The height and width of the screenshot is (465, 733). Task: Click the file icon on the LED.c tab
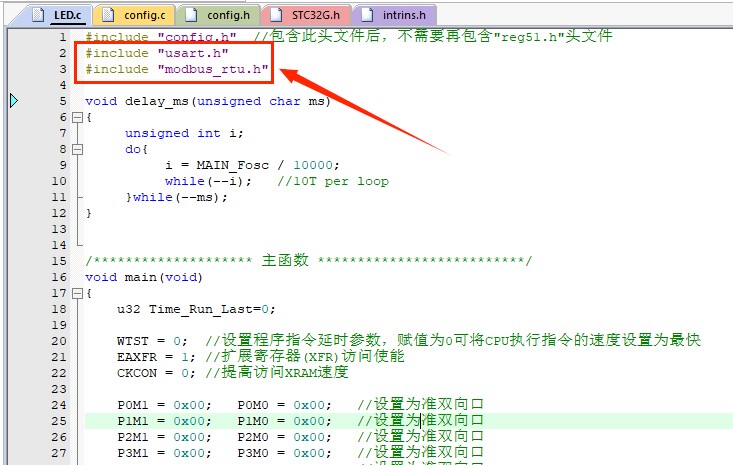[x=38, y=15]
